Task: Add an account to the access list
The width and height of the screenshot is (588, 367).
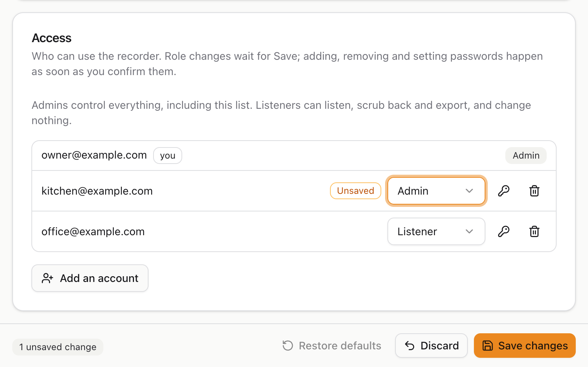Action: point(90,278)
